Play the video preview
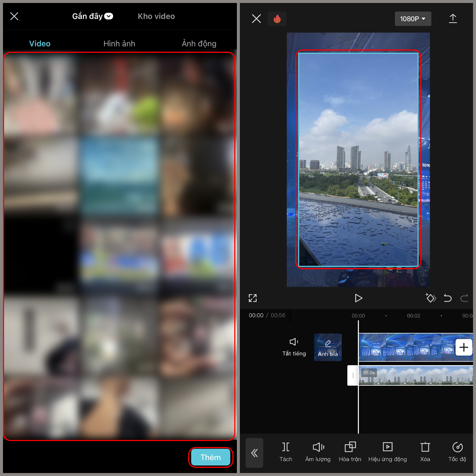 click(x=358, y=298)
